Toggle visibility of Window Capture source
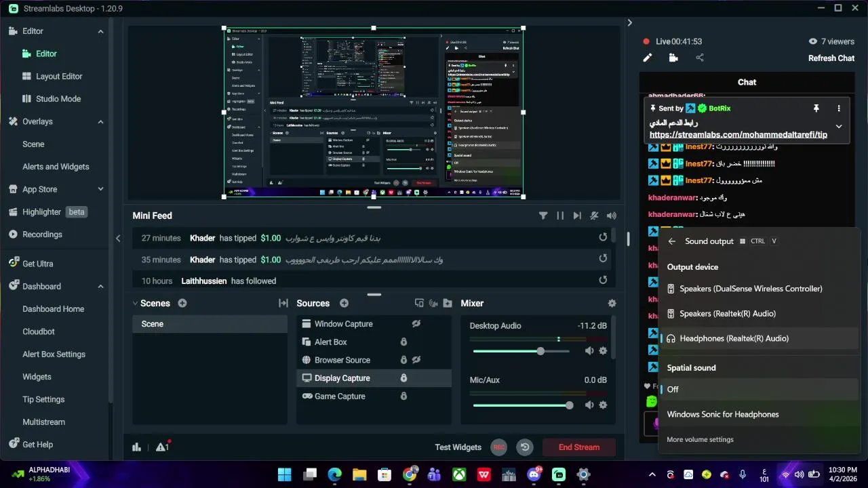The height and width of the screenshot is (488, 868). pyautogui.click(x=416, y=324)
